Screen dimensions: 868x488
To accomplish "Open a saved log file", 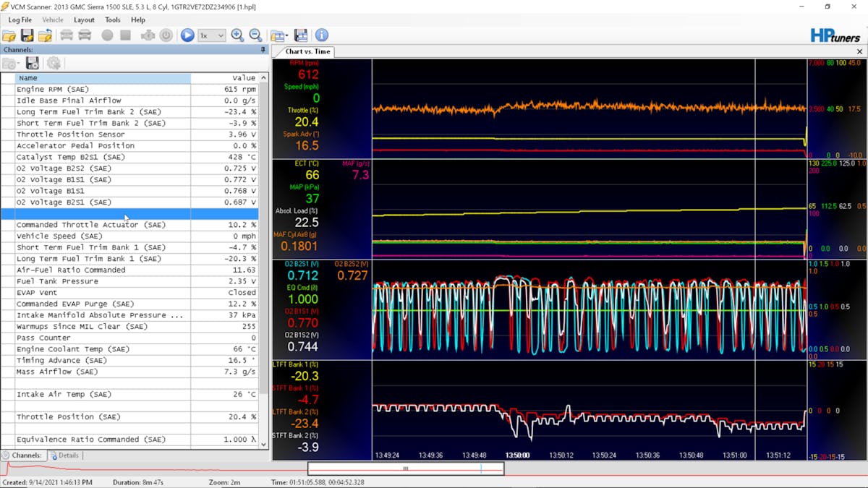I will 9,35.
